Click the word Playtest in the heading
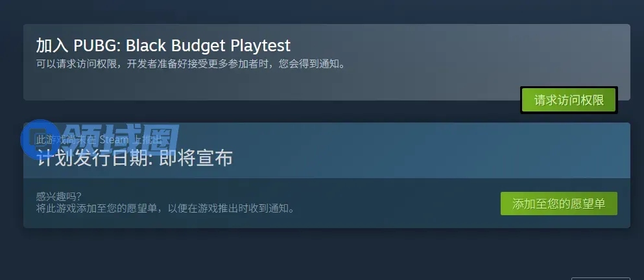The height and width of the screenshot is (280, 644). [261, 46]
